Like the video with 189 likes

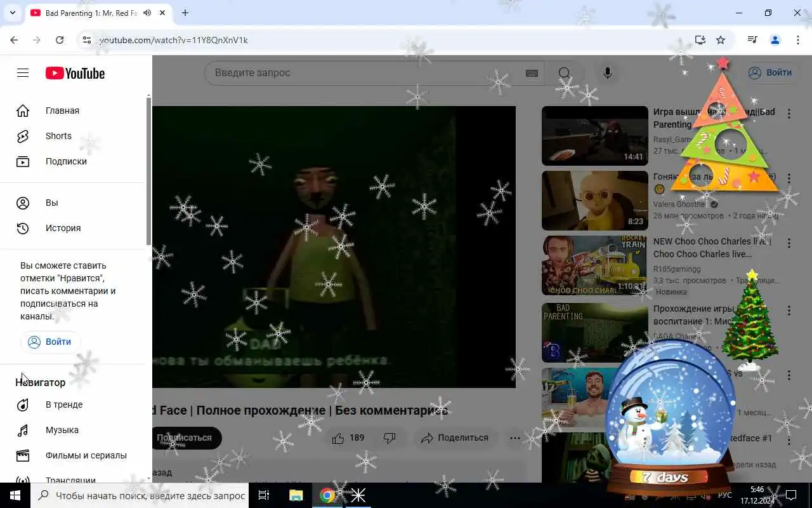coord(348,438)
